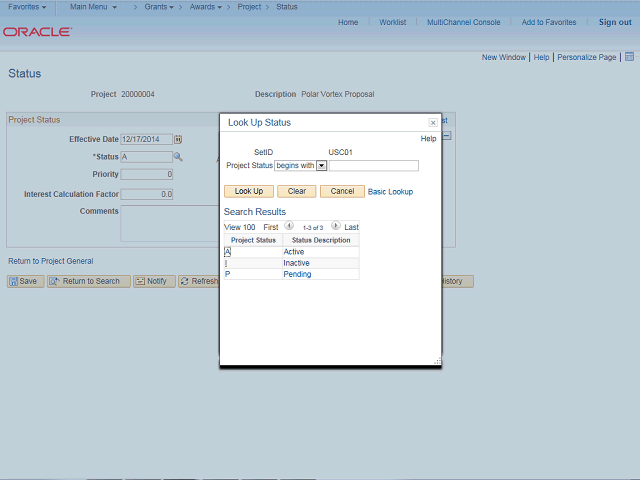Screen dimensions: 640x480
Task: Select project status I result
Action: (x=226, y=264)
